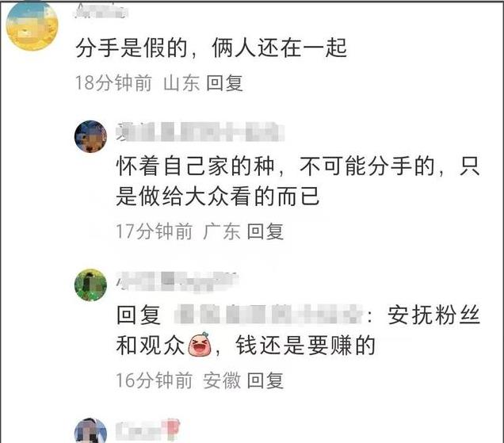Open the dark blue avatar of the Guangdong commenter
The width and height of the screenshot is (504, 443).
pos(90,136)
